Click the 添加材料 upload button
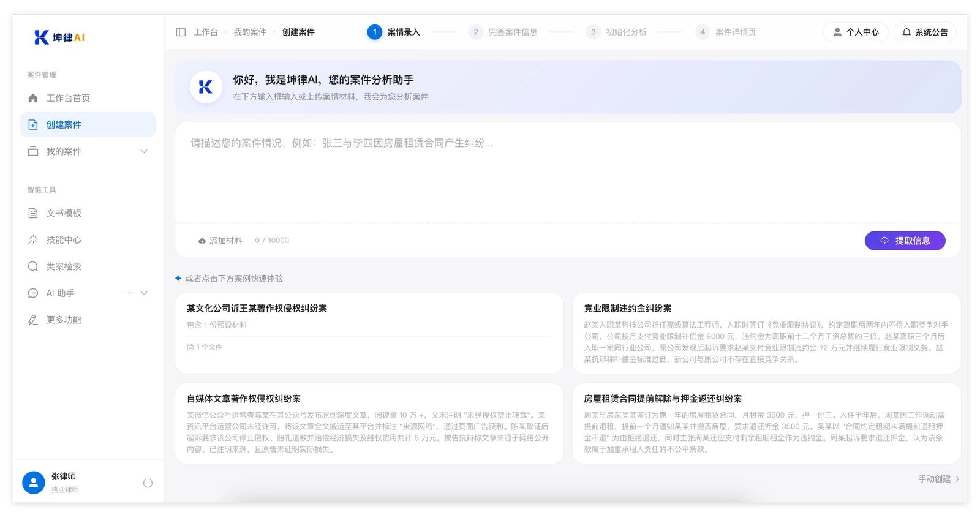This screenshot has width=980, height=515. tap(221, 241)
